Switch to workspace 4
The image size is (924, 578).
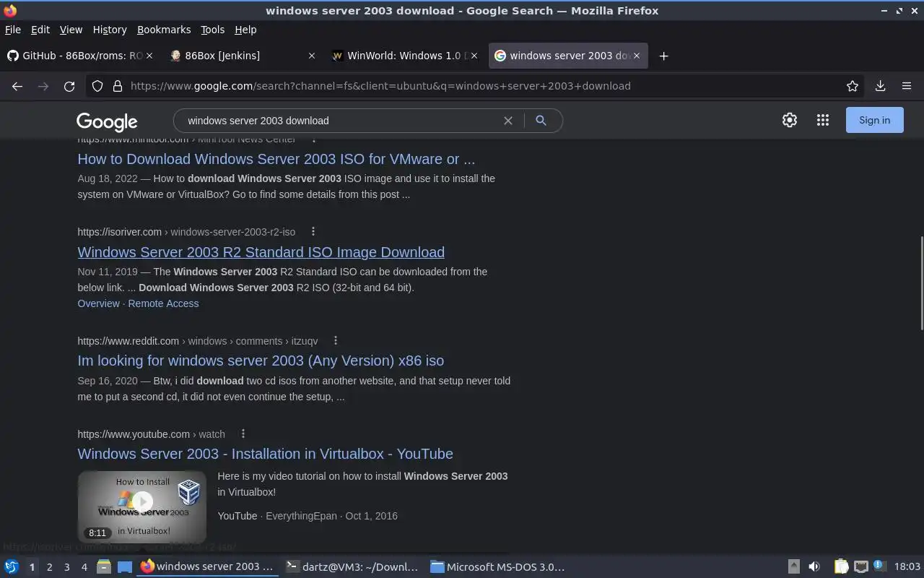click(x=84, y=567)
